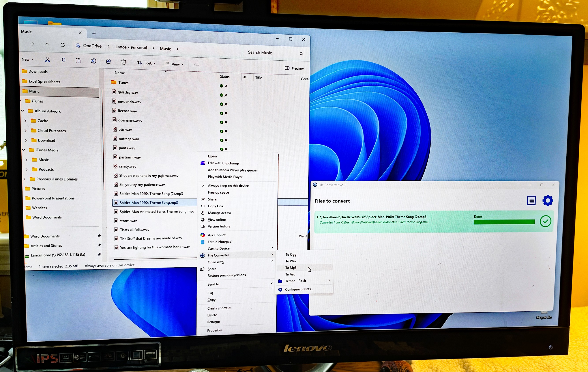Click the Share icon in Explorer toolbar

[109, 61]
